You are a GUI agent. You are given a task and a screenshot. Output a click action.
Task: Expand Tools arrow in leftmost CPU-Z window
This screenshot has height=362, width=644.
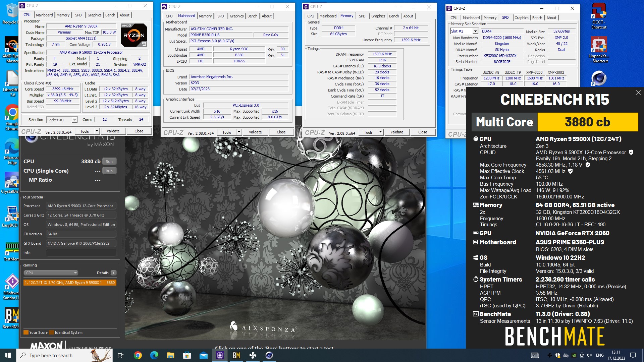tap(97, 131)
